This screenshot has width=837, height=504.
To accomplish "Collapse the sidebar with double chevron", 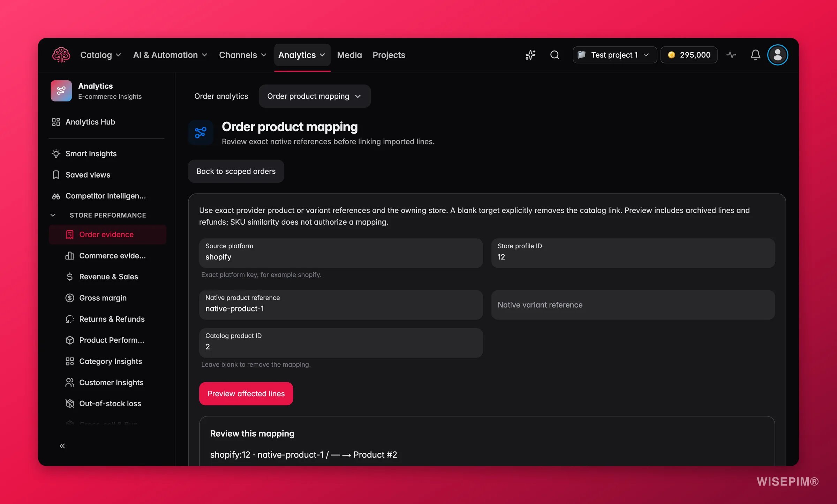I will point(62,446).
